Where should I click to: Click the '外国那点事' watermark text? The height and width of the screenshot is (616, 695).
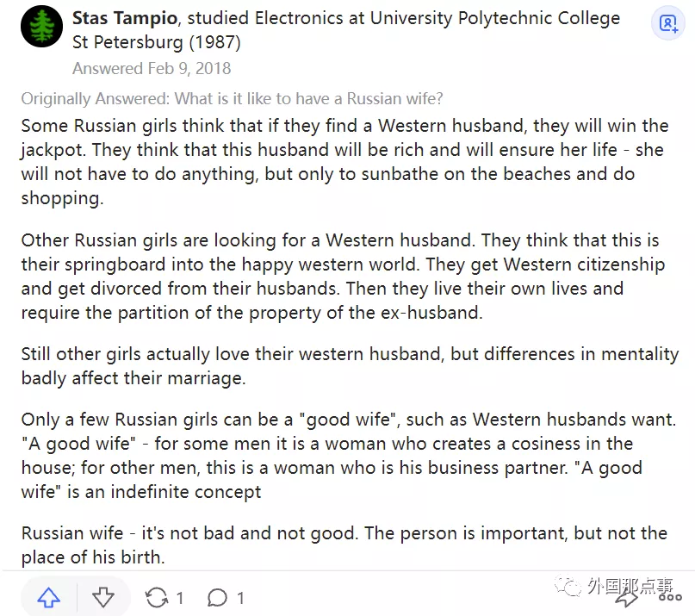(x=630, y=588)
